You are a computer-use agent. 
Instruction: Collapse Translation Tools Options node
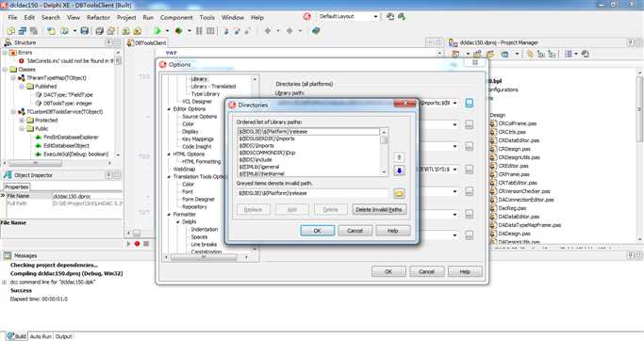[x=169, y=177]
